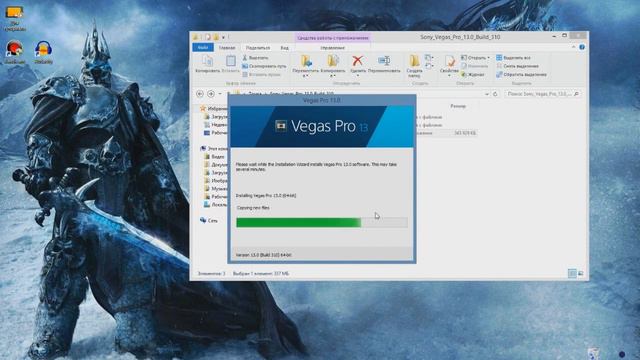Select Этот компьютер in navigation pane
Image resolution: width=640 pixels, height=360 pixels.
(214, 149)
